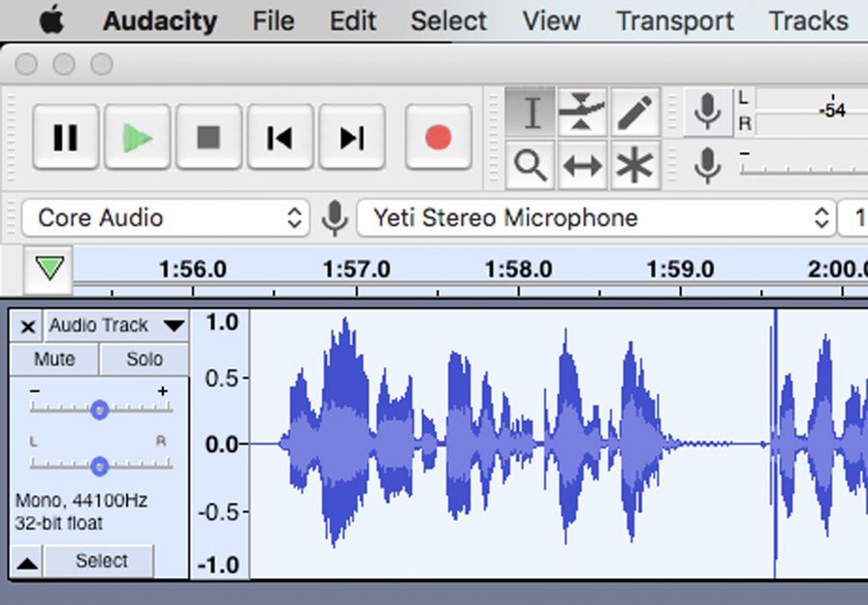
Task: Pick the Time Shift tool
Action: (583, 165)
